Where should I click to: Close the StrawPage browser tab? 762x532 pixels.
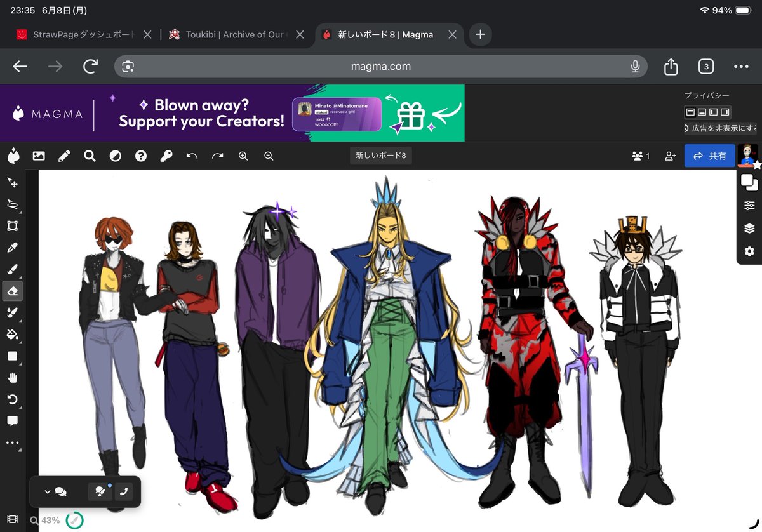tap(147, 35)
